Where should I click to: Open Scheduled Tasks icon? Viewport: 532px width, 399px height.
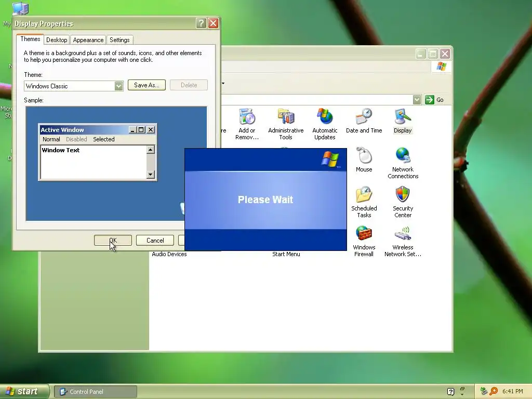pos(364,202)
